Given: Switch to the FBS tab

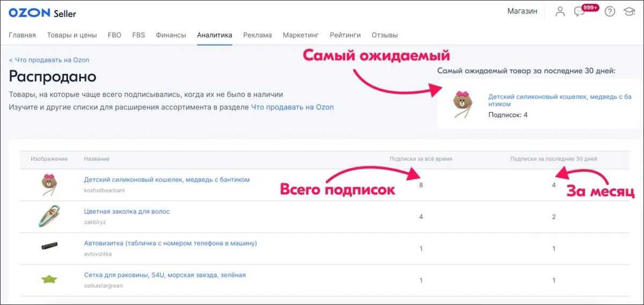Looking at the screenshot, I should coord(138,35).
